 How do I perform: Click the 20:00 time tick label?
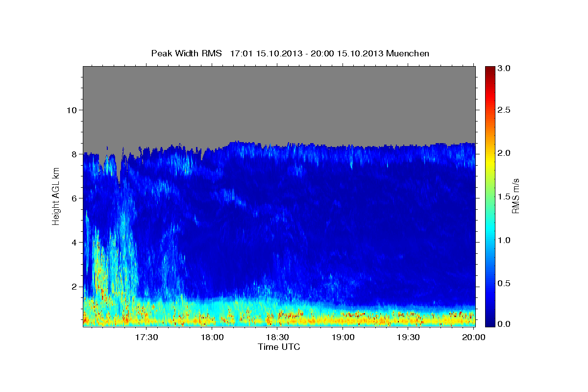pyautogui.click(x=473, y=337)
